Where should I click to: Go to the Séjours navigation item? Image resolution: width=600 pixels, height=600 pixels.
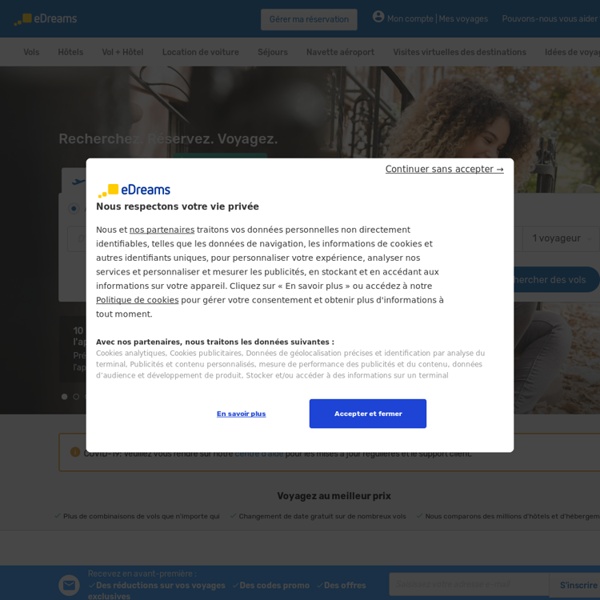(272, 52)
